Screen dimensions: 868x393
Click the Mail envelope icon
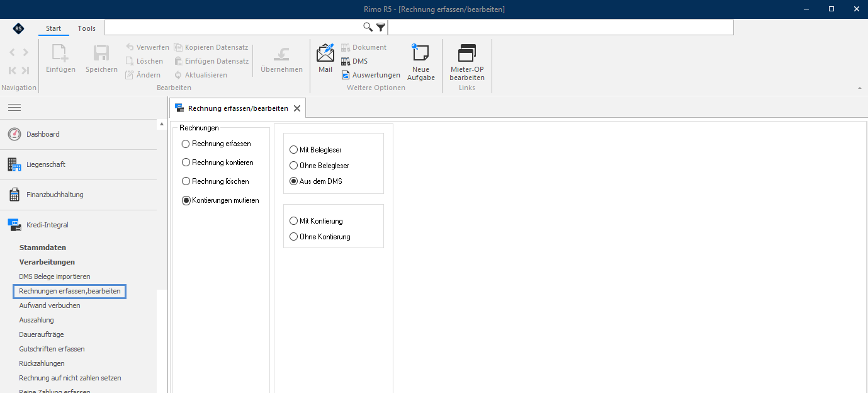click(325, 52)
